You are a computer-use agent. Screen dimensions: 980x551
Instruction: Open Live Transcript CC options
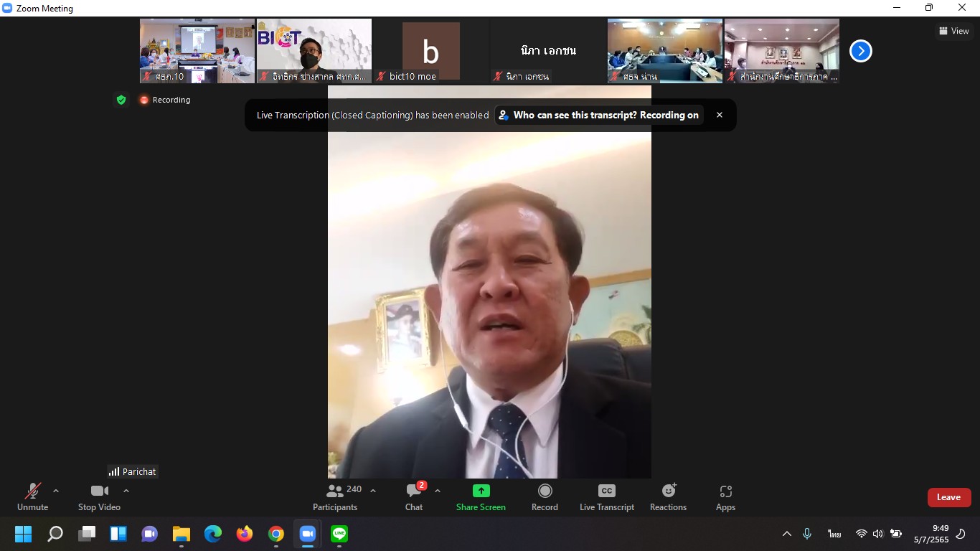606,497
